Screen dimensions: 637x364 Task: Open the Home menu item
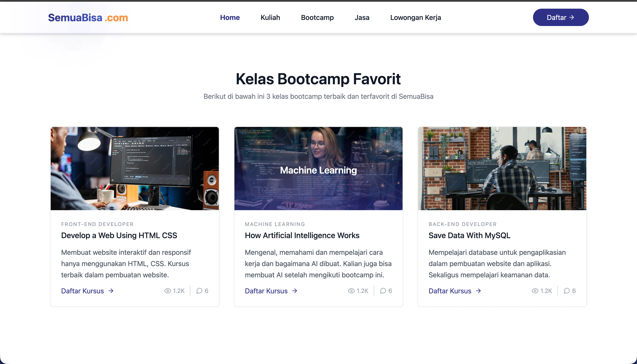pos(230,18)
